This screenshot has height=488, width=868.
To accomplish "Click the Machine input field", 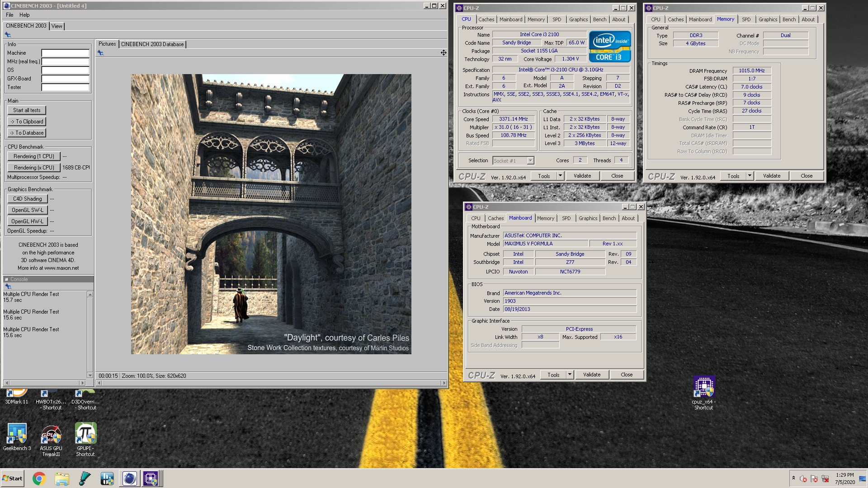I will pyautogui.click(x=65, y=53).
